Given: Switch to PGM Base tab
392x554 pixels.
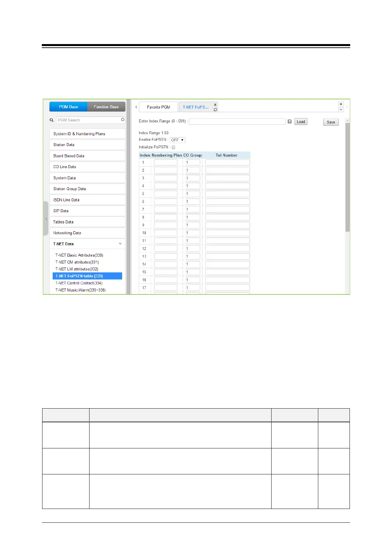Looking at the screenshot, I should coord(68,107).
